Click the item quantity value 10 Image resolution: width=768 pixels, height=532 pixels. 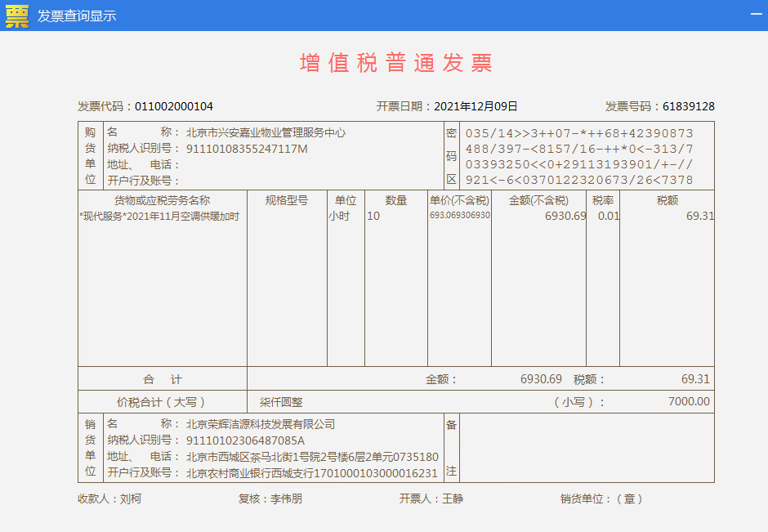pyautogui.click(x=373, y=216)
